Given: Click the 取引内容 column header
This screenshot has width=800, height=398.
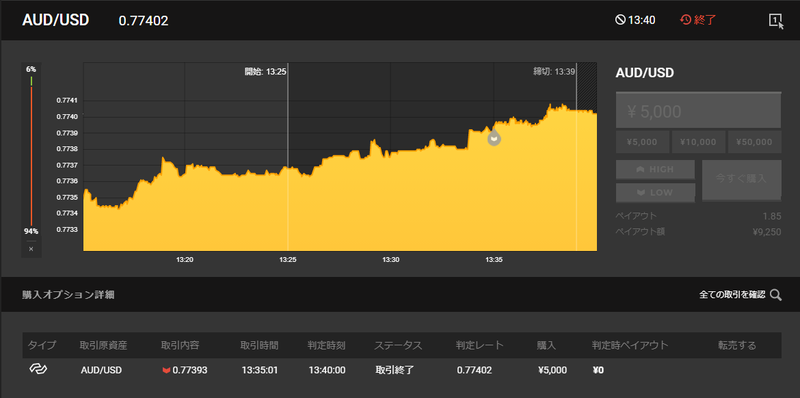Looking at the screenshot, I should point(180,345).
